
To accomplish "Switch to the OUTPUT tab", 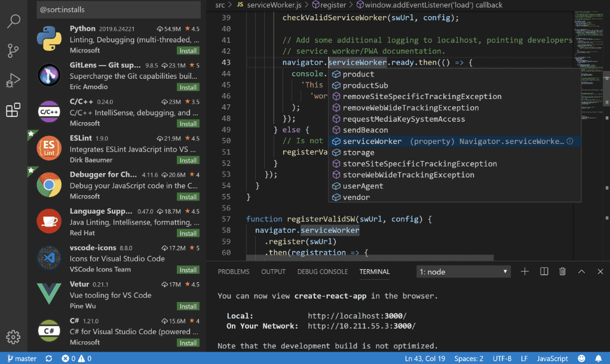I will (x=273, y=272).
